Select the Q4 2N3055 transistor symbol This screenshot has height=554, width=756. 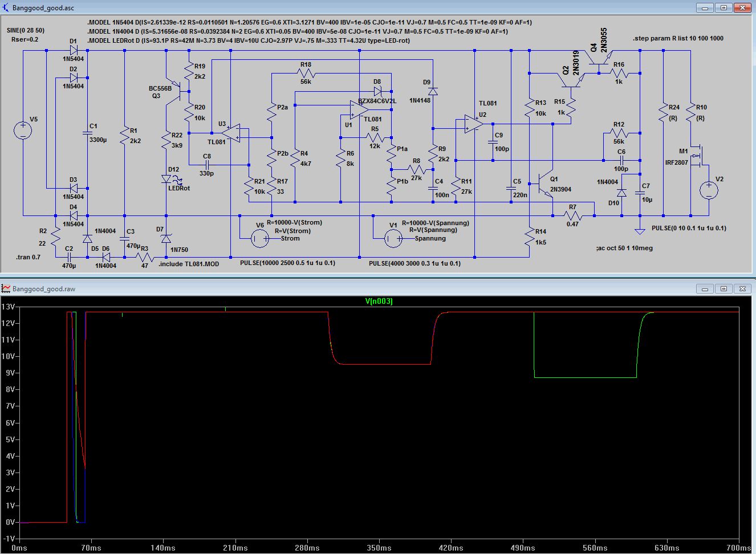tap(599, 58)
